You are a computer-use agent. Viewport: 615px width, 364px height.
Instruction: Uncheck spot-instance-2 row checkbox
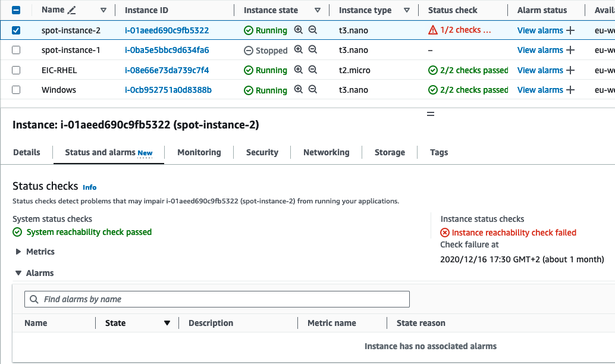pos(16,30)
